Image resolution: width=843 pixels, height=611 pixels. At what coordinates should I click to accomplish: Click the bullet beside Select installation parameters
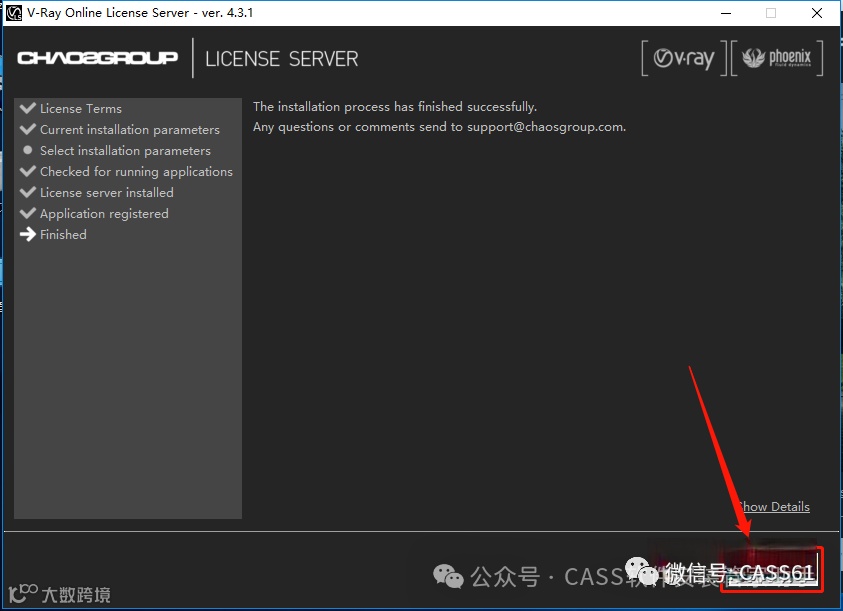click(x=27, y=150)
